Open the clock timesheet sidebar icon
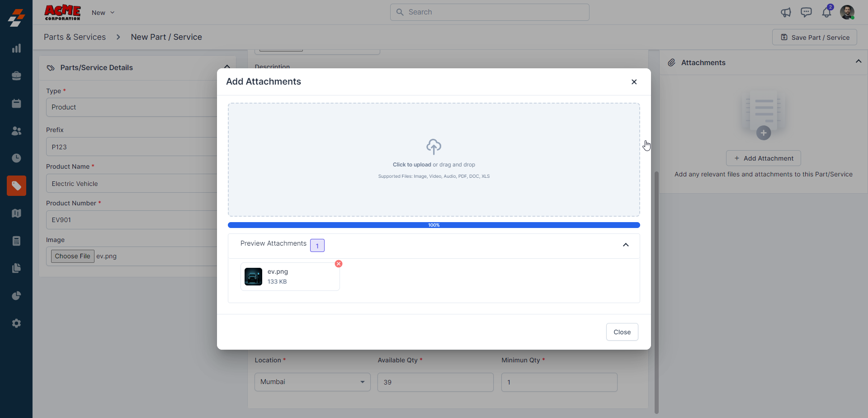Viewport: 868px width, 418px height. point(16,158)
